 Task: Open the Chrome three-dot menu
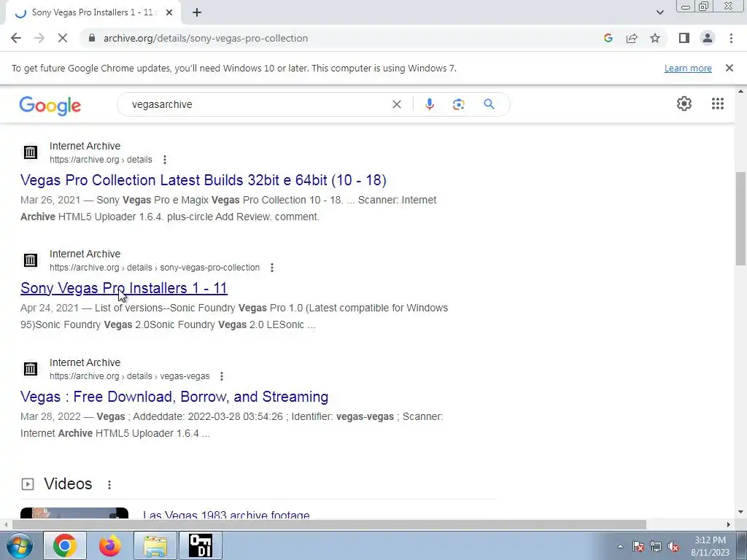pos(731,38)
